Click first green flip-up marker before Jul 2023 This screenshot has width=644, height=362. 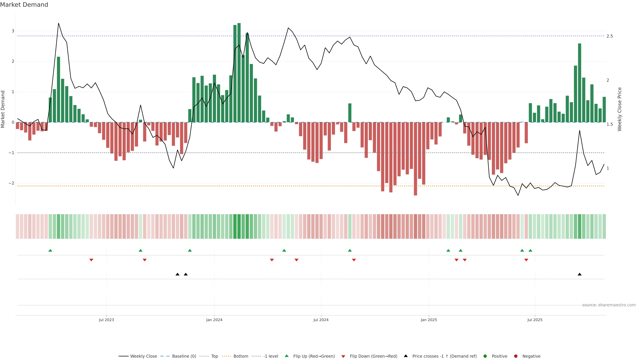[x=50, y=250]
